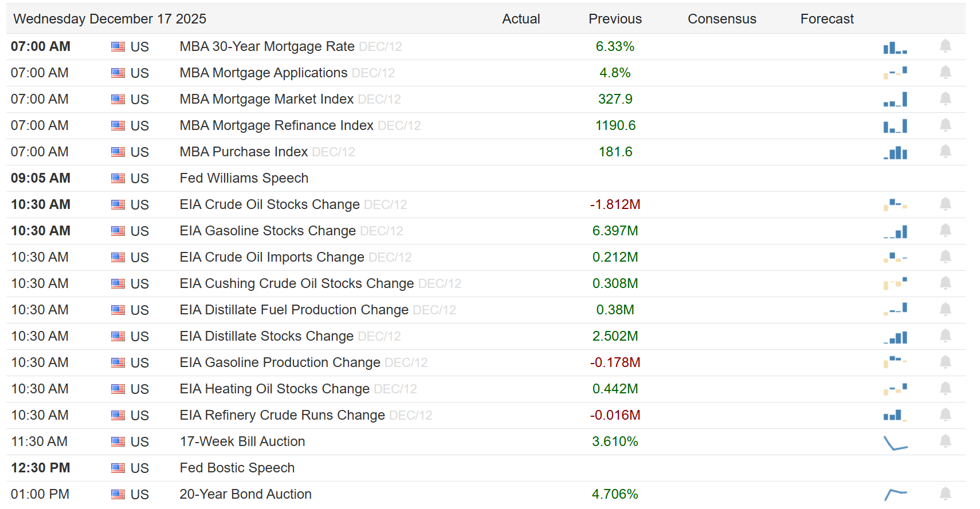Set alert bell for EIA Crude Oil Stocks Change
980x509 pixels.
[945, 204]
